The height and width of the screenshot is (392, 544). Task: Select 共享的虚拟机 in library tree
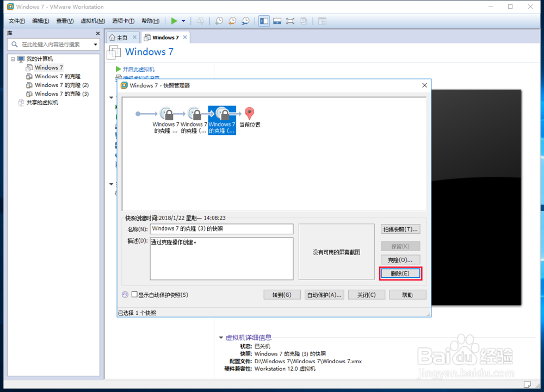pos(42,103)
